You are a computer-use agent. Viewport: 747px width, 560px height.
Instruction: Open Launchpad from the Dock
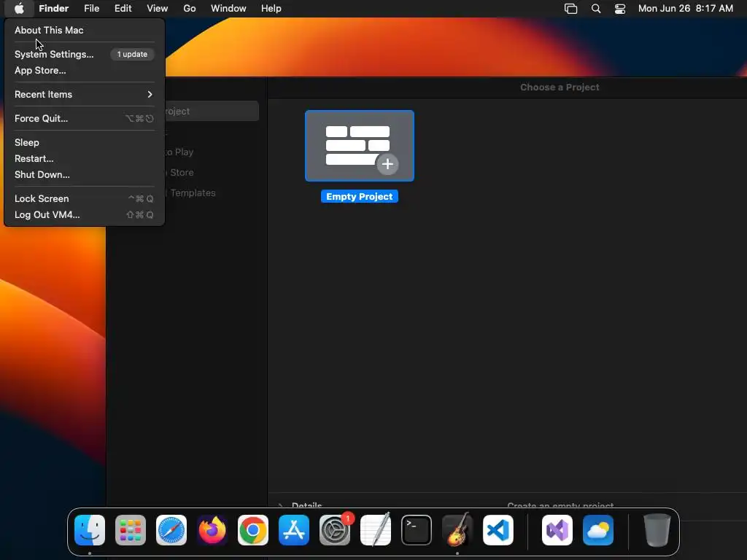pyautogui.click(x=131, y=530)
